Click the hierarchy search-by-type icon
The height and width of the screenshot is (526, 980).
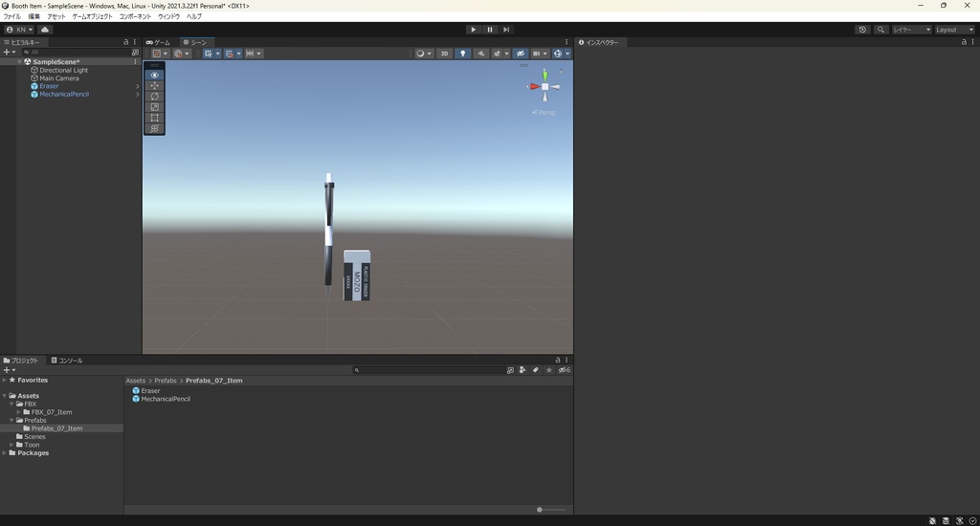coord(135,53)
